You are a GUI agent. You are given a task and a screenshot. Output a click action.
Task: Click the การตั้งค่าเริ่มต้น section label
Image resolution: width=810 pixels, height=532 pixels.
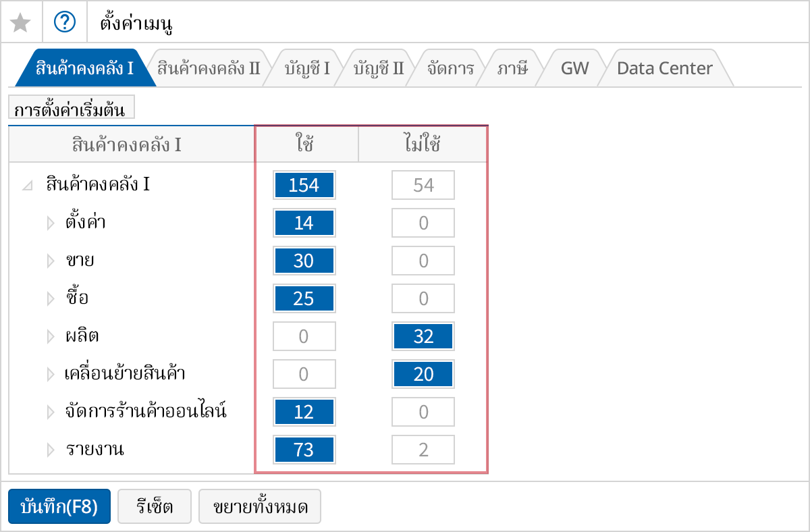71,106
